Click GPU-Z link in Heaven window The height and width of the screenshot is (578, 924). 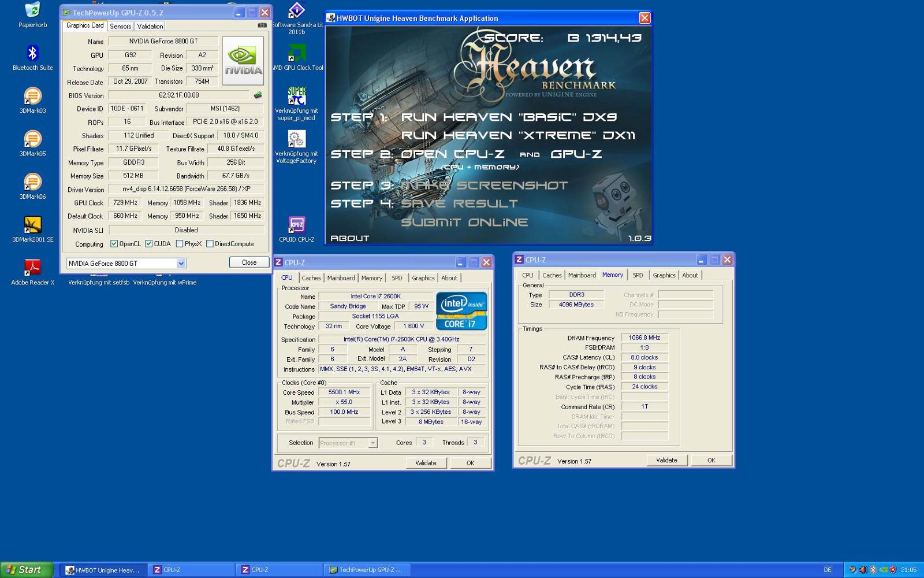[576, 154]
